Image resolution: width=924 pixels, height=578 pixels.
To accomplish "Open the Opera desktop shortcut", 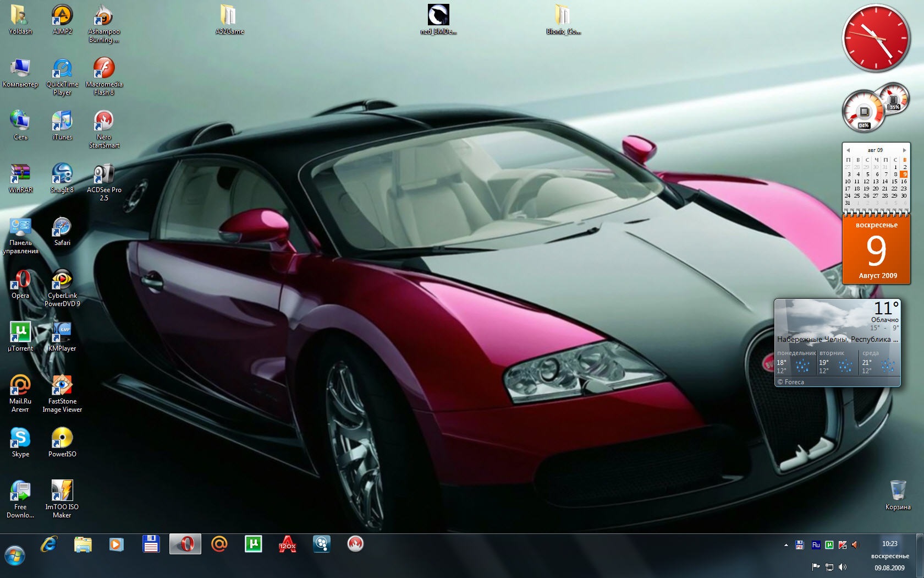I will click(20, 280).
